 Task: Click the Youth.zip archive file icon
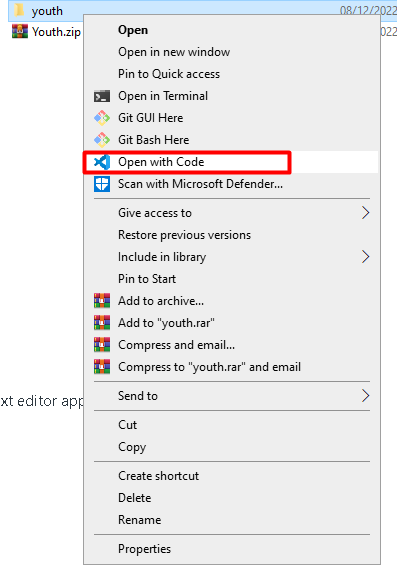pos(20,32)
